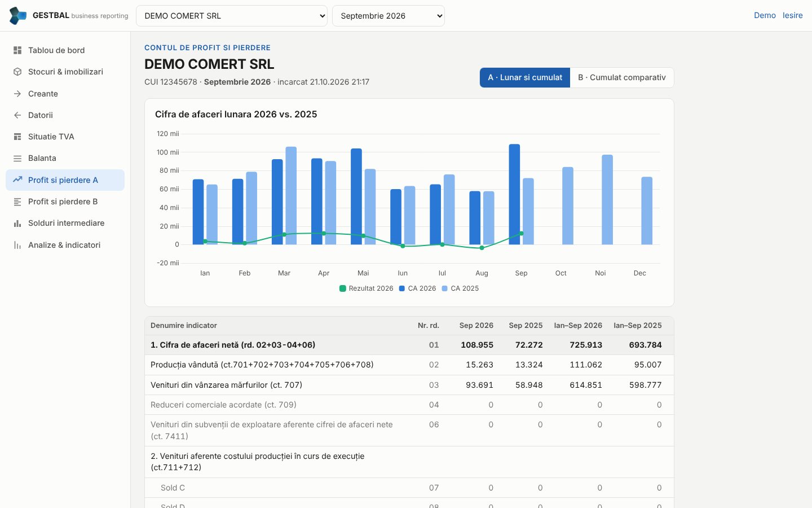Open the Balanta list icon
The width and height of the screenshot is (812, 508).
click(x=17, y=159)
